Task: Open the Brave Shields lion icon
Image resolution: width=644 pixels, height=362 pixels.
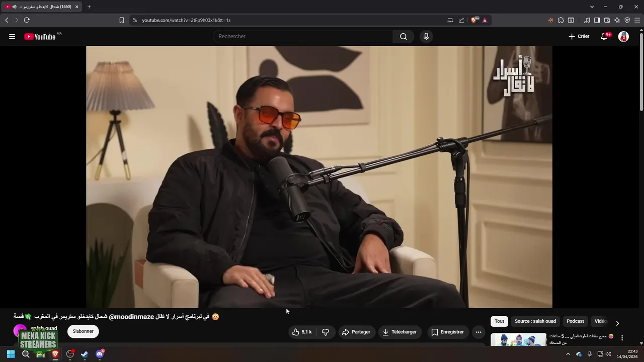Action: [474, 20]
